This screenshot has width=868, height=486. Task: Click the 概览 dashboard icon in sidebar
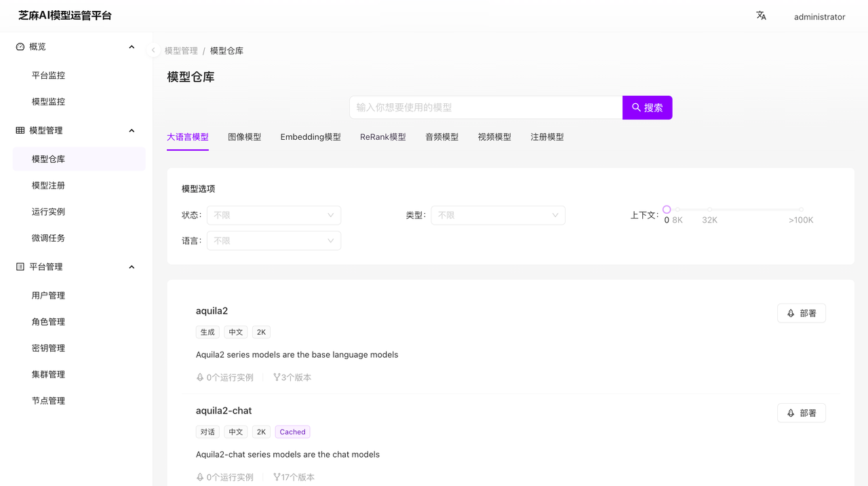pyautogui.click(x=20, y=47)
